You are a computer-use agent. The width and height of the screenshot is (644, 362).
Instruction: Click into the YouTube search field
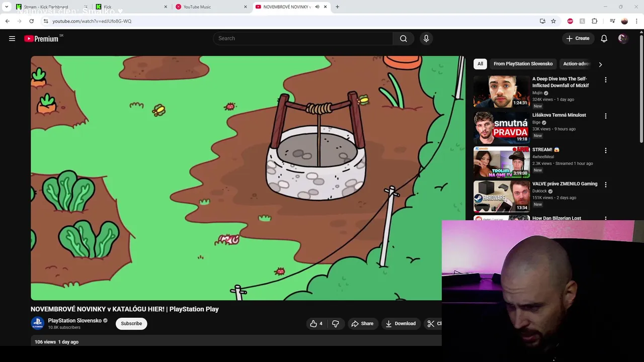point(303,39)
